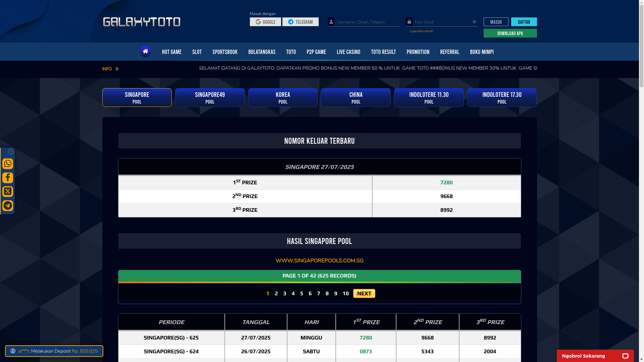
Task: Click date 27/07/2025 in results table
Action: [x=256, y=338]
